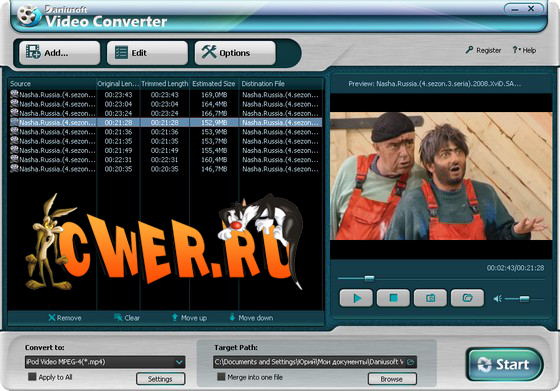This screenshot has width=560, height=391.
Task: Click the Register link
Action: click(x=483, y=50)
